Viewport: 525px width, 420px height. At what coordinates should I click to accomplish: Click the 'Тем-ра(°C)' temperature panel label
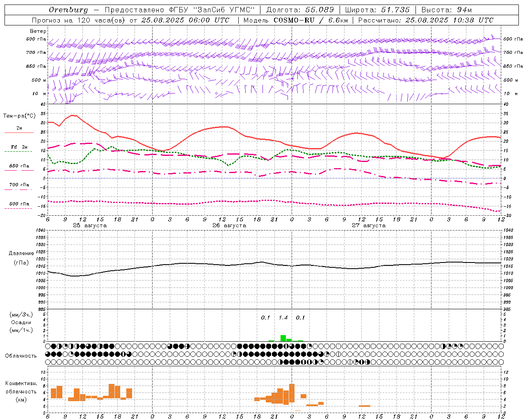(19, 116)
